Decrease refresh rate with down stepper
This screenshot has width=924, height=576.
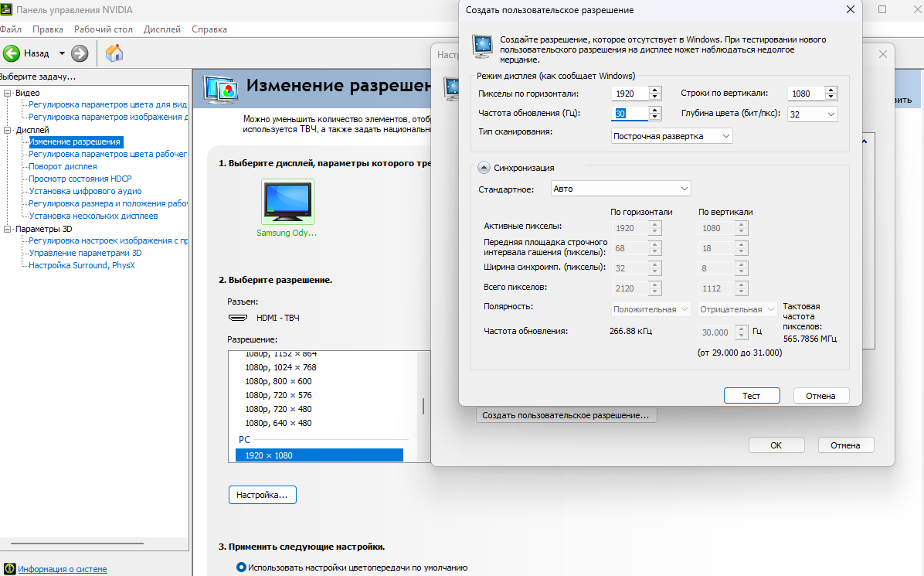coord(654,117)
